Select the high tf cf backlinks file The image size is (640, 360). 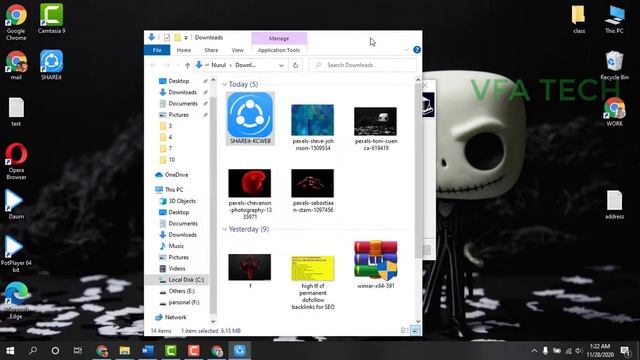(313, 282)
